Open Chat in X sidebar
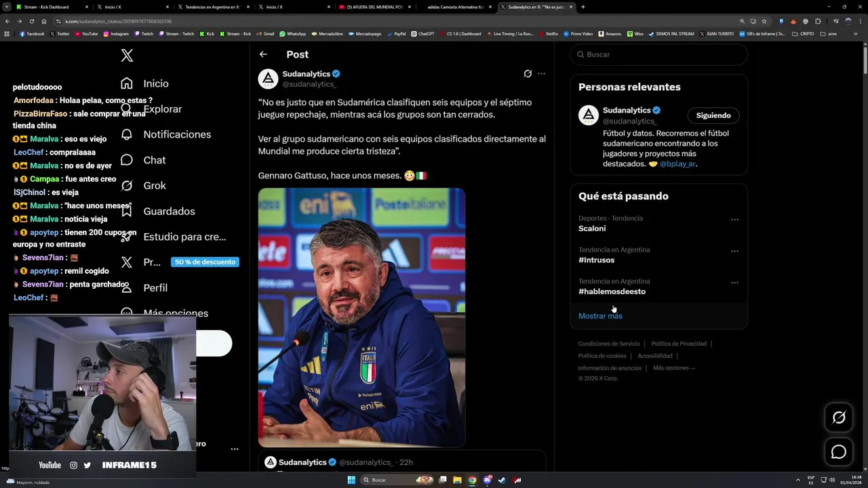Image resolution: width=868 pixels, height=488 pixels. [x=154, y=160]
